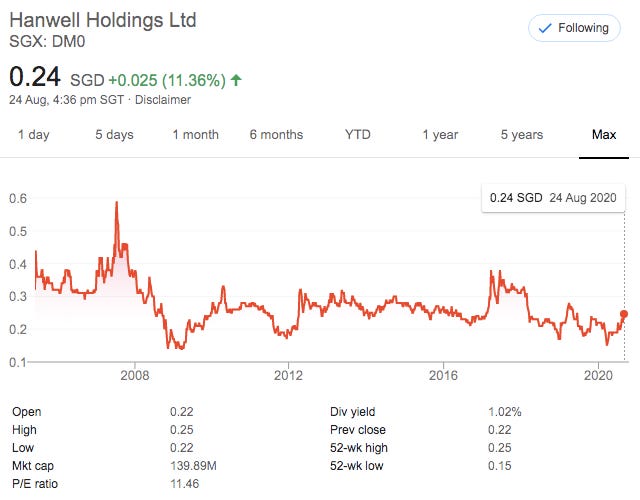Click the High value 0.25
Screen dimensions: 640x500
(182, 430)
